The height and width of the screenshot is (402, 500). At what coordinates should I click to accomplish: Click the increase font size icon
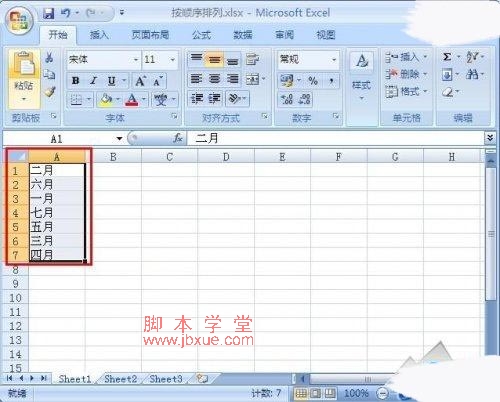click(x=140, y=81)
